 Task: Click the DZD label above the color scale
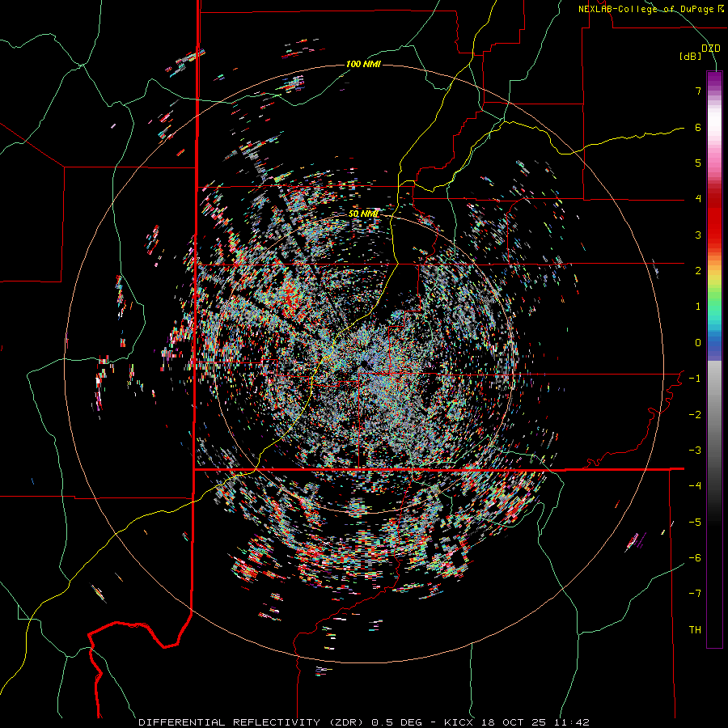(710, 49)
